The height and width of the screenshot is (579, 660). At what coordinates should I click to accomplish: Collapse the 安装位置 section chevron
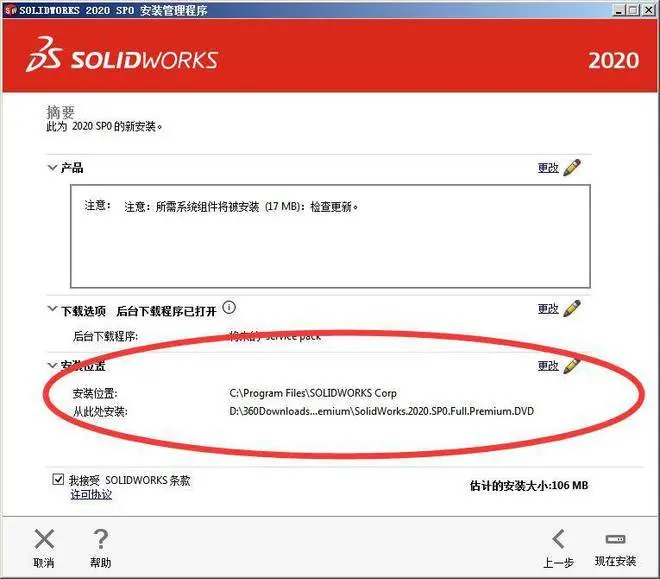(x=52, y=365)
